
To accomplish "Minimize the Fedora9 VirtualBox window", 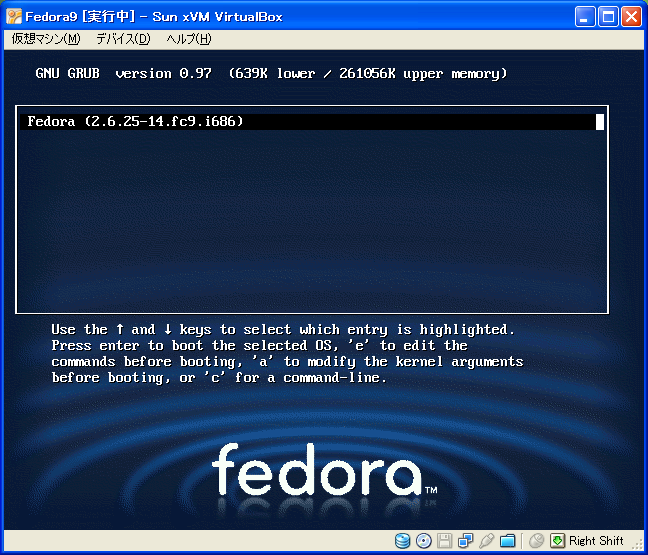I will [585, 17].
